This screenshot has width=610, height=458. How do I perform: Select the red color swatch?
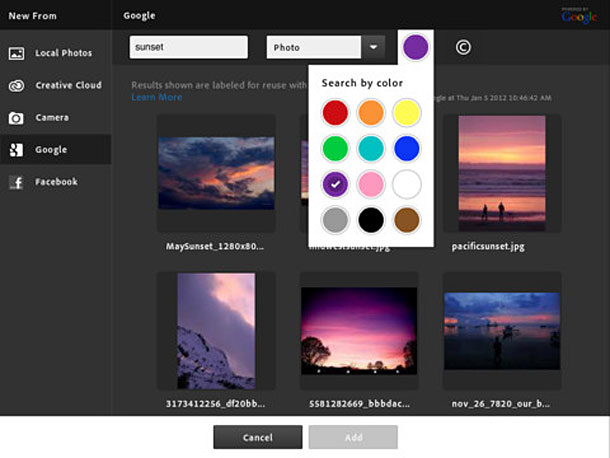tap(336, 112)
